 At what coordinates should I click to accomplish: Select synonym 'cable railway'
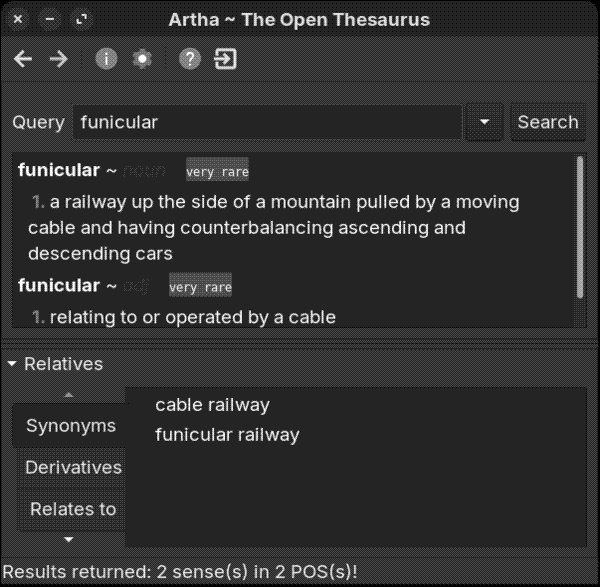[x=212, y=405]
